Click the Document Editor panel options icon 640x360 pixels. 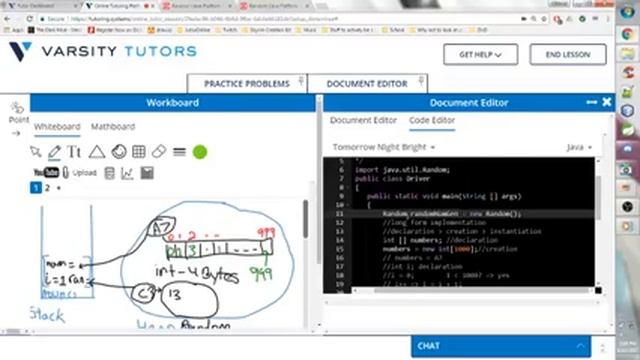point(591,102)
